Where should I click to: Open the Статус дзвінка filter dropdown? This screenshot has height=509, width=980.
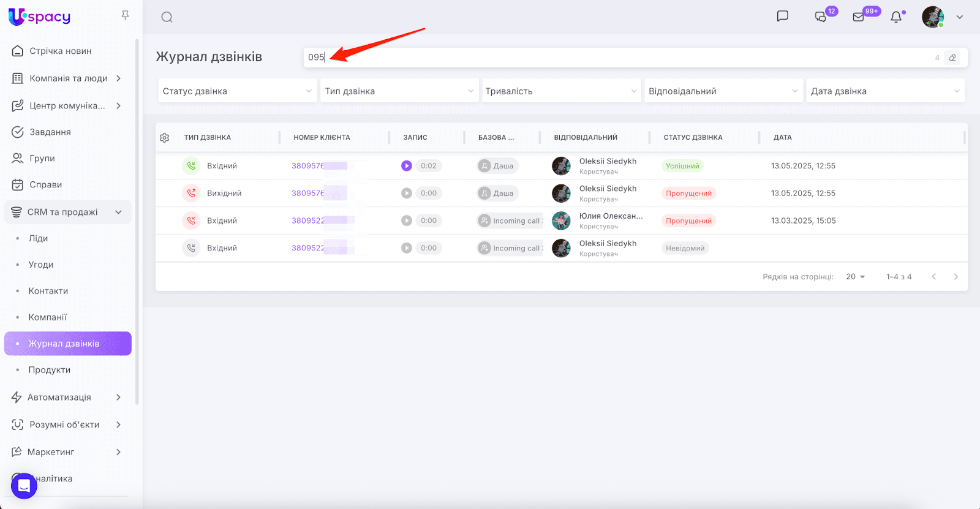click(237, 91)
